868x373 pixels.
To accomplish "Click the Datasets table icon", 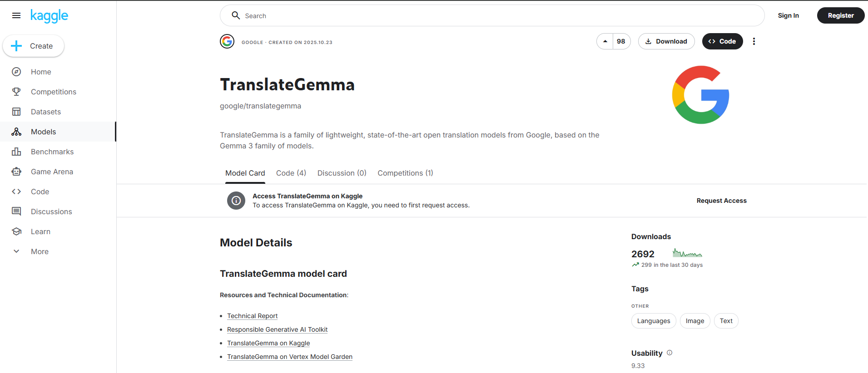I will (16, 112).
